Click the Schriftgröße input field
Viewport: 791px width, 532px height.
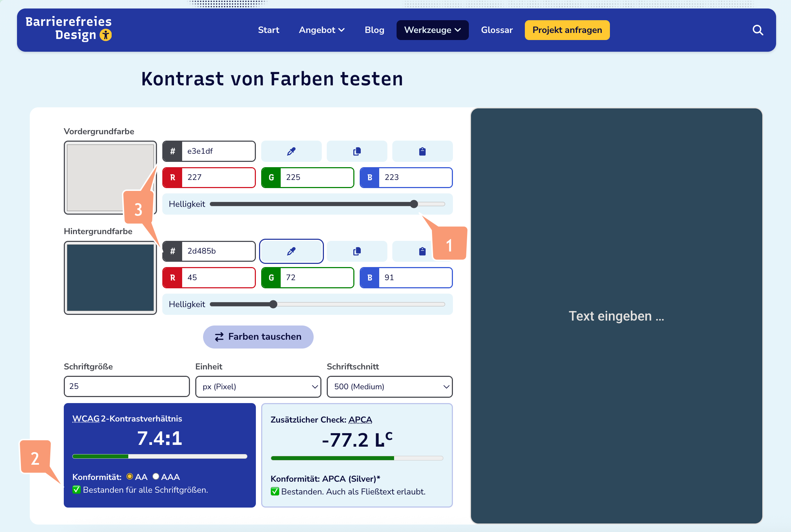click(x=127, y=386)
